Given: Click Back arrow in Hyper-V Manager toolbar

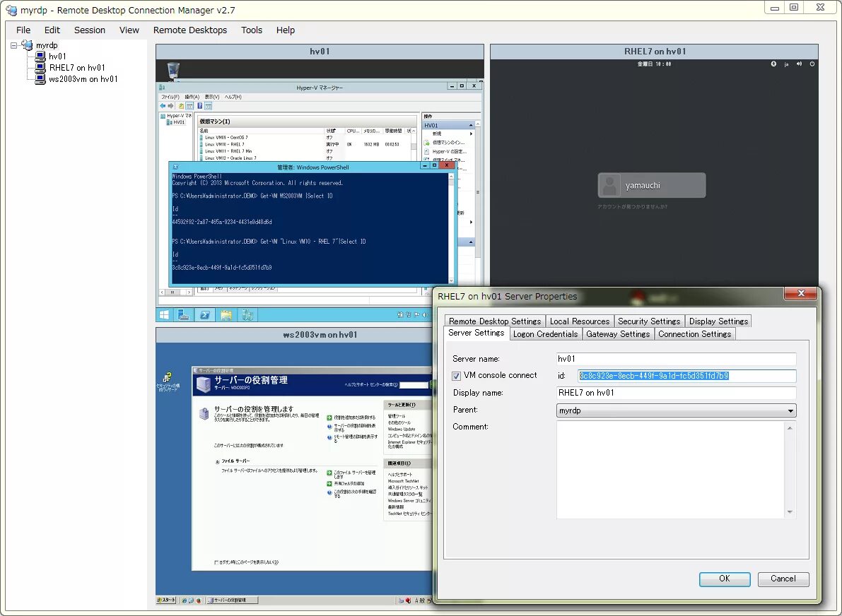Looking at the screenshot, I should pyautogui.click(x=163, y=106).
